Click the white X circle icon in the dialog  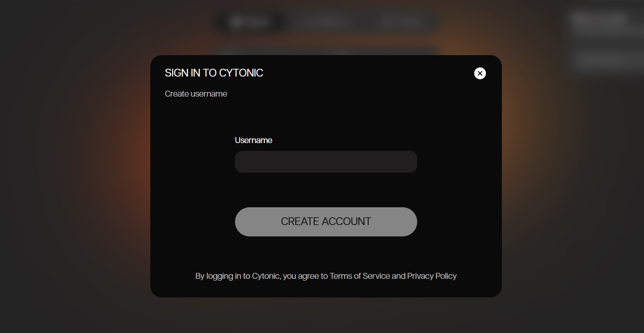tap(480, 73)
